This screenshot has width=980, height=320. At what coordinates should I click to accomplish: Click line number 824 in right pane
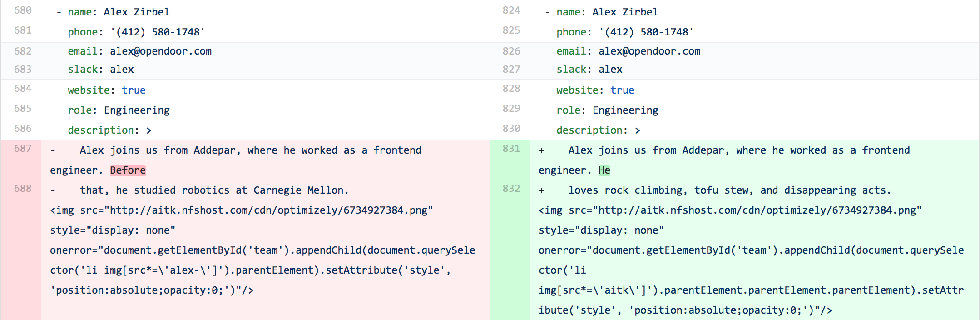511,10
